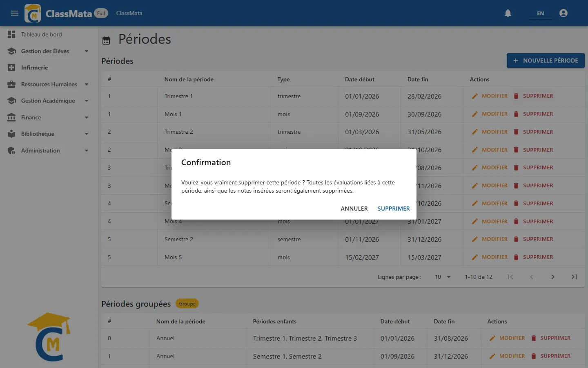Expand the Bibliothèque submenu arrow

coord(87,134)
